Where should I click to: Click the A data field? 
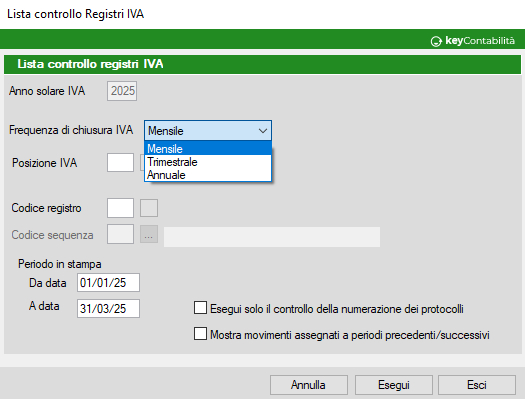tap(108, 308)
